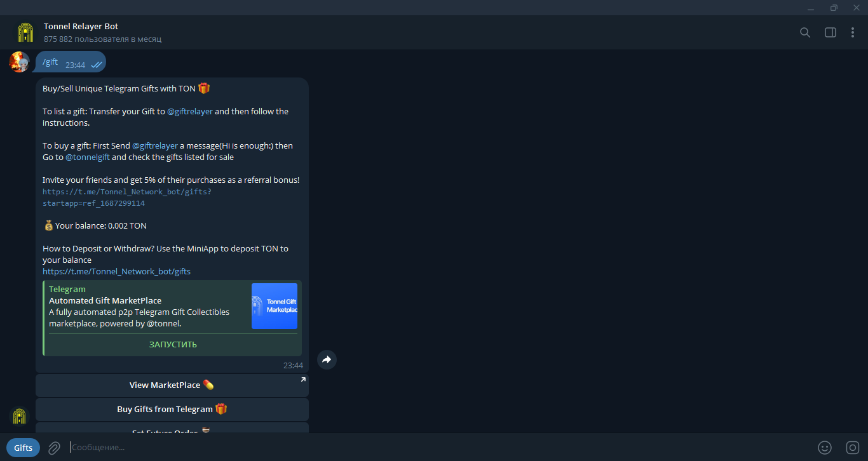Click Buy Gifts from Telegram button

(x=172, y=410)
